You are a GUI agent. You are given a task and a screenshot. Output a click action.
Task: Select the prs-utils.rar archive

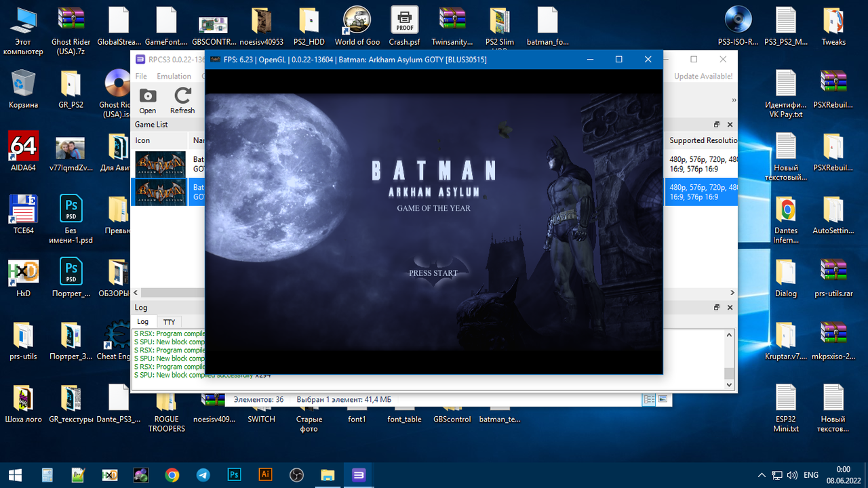[833, 278]
